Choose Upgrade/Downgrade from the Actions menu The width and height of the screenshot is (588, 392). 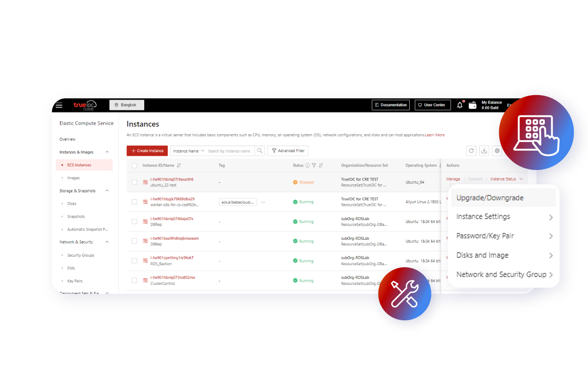tap(490, 197)
